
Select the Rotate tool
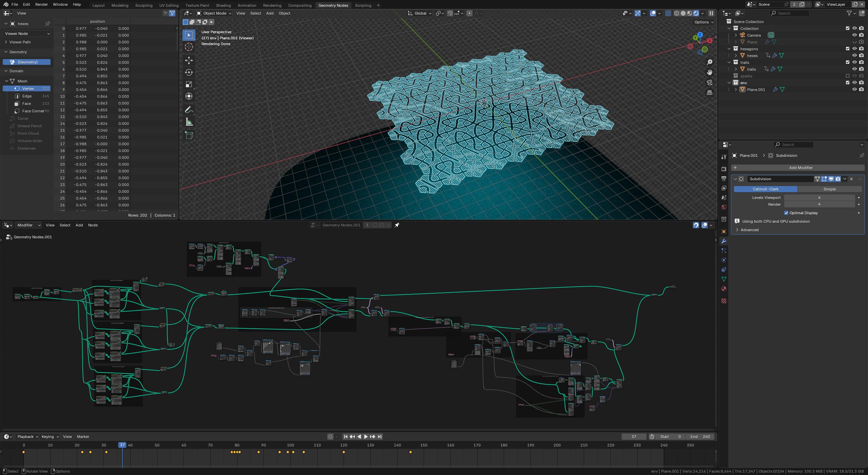tap(189, 72)
